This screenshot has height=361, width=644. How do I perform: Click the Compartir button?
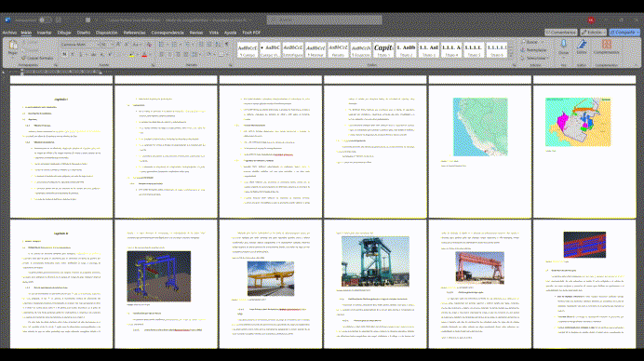point(624,32)
